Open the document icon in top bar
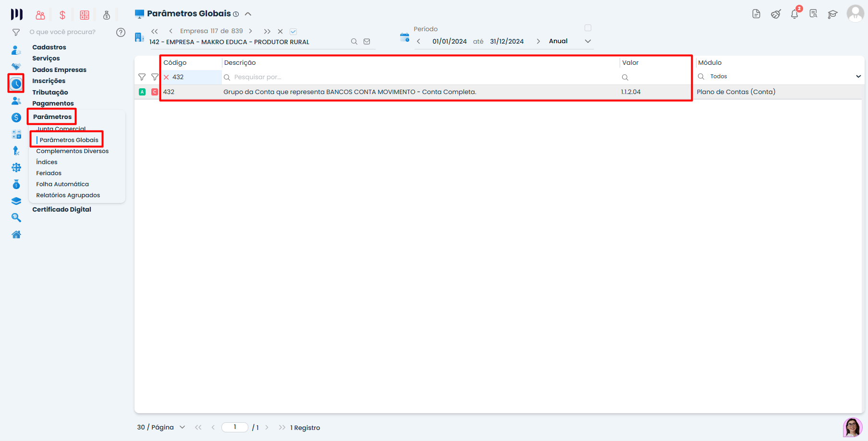868x441 pixels. (756, 14)
